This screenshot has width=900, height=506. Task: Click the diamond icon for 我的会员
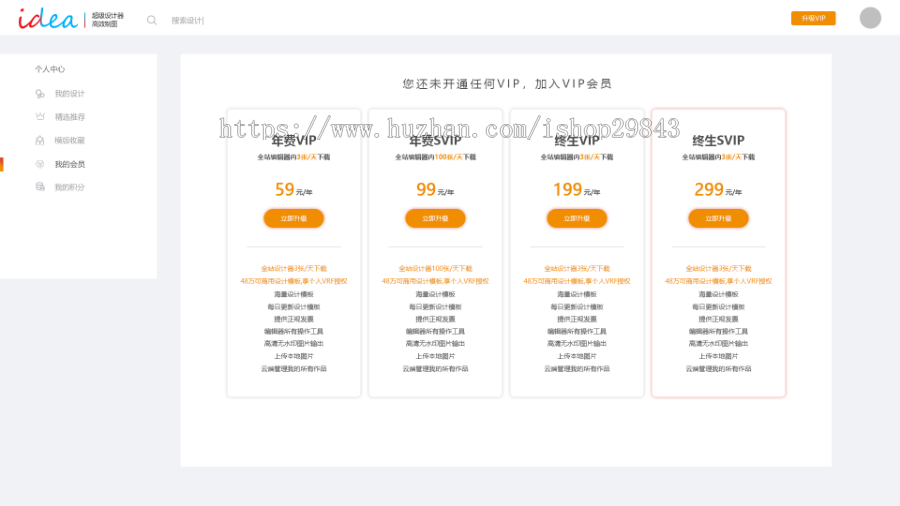click(x=40, y=164)
